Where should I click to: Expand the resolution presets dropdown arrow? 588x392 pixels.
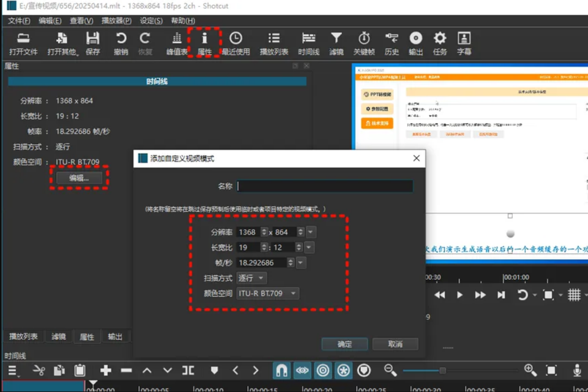310,232
